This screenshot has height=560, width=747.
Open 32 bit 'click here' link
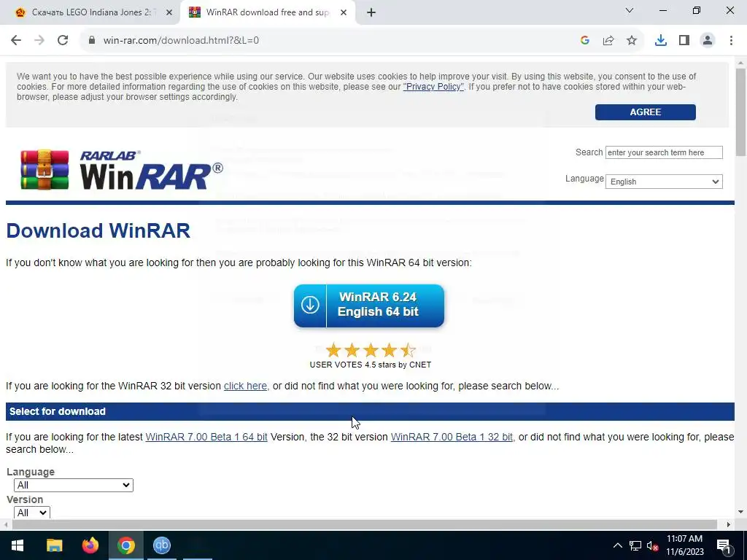coord(245,386)
